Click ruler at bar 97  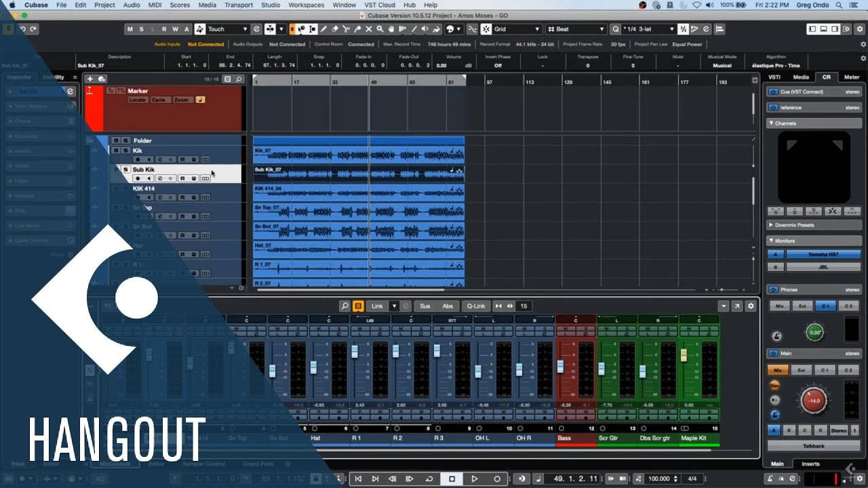click(x=489, y=81)
